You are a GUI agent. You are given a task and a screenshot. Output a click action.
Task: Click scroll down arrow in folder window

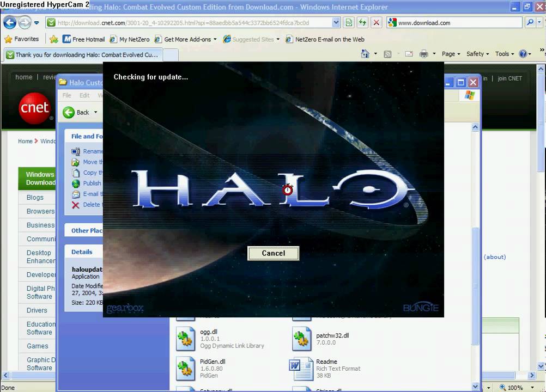coord(475,386)
